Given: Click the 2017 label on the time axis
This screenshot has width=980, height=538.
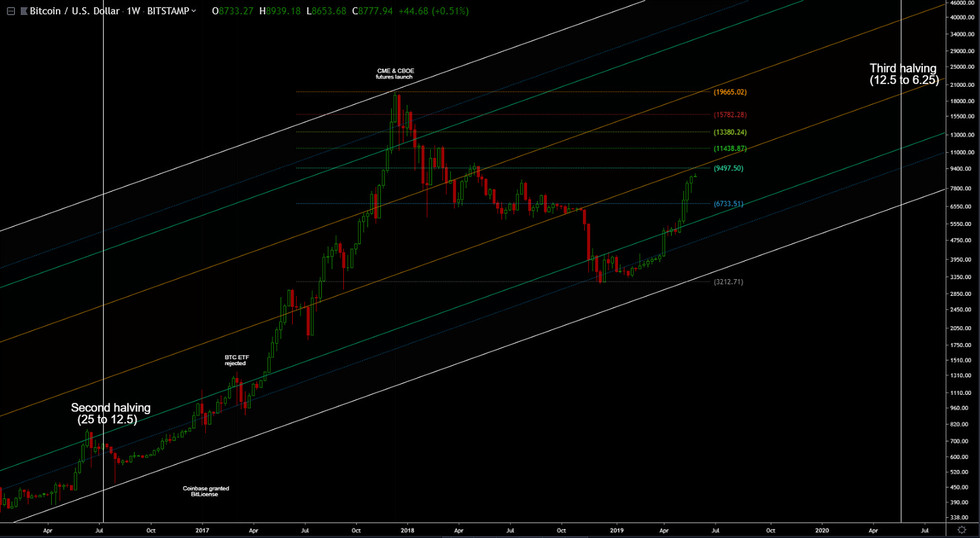Looking at the screenshot, I should [x=203, y=531].
